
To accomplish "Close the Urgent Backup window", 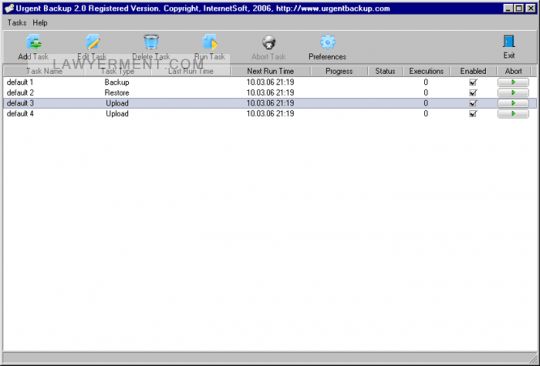I will pos(531,8).
